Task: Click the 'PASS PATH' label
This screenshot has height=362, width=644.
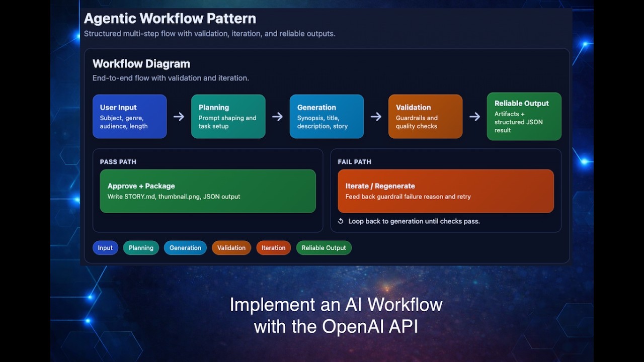Action: 118,162
